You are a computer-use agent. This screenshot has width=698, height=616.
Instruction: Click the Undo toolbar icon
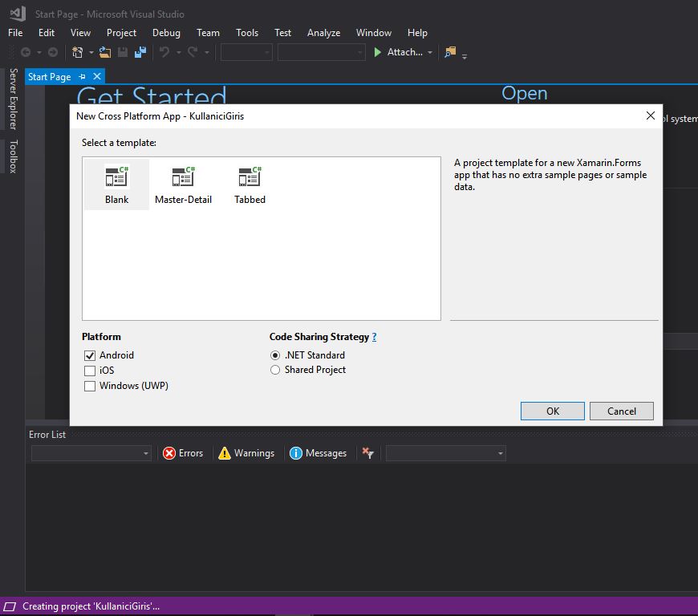point(164,52)
